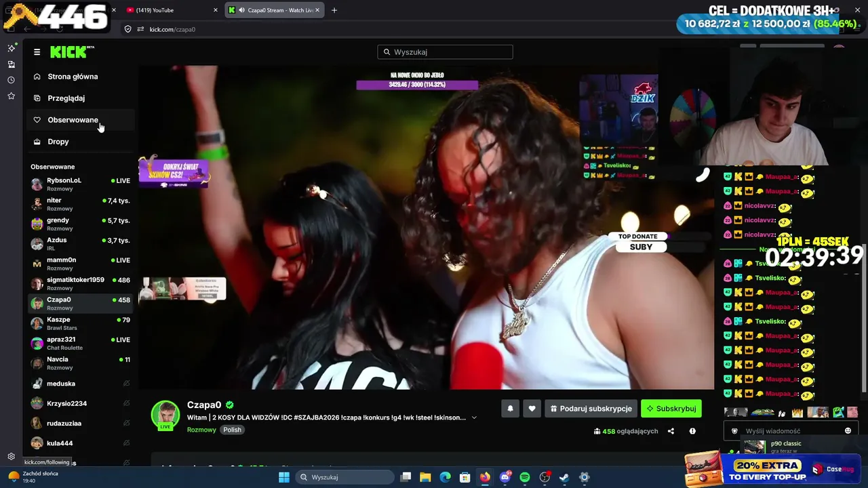
Task: Open Kaszpe Brawl Stars channel
Action: (x=81, y=323)
